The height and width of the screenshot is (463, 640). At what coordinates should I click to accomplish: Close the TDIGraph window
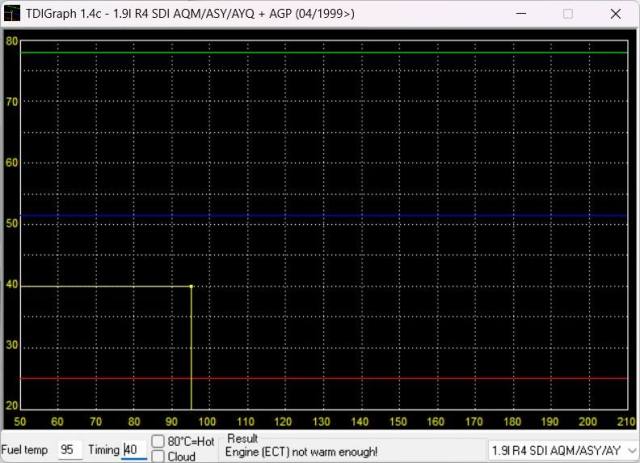coord(614,14)
